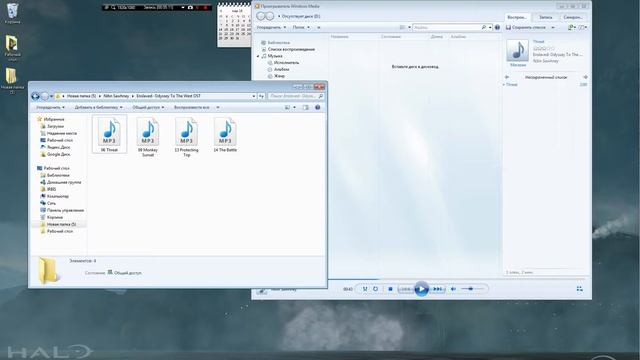Screen dimensions: 640x360
Task: Select the 06 Threat MP3 file
Action: pyautogui.click(x=109, y=134)
